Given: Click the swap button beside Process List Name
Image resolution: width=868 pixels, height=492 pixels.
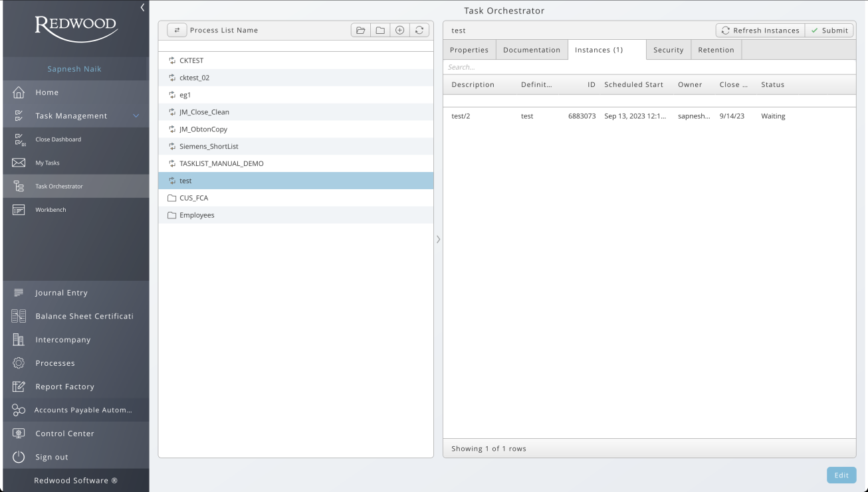Looking at the screenshot, I should click(177, 30).
